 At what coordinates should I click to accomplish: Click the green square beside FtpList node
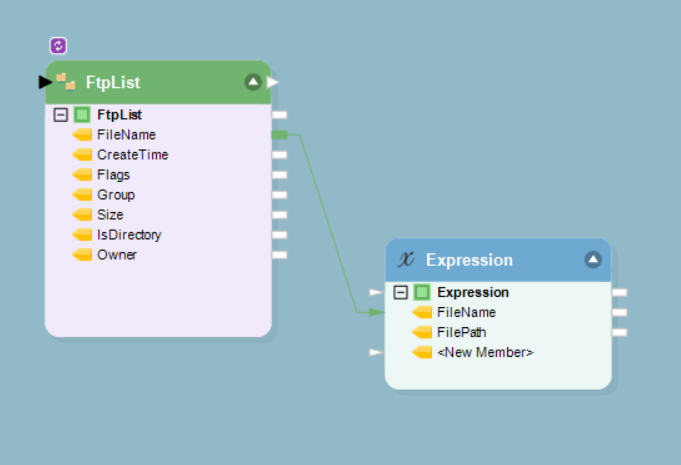click(x=82, y=115)
